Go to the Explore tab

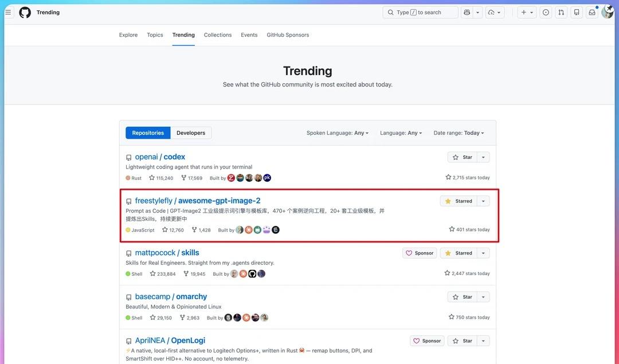click(x=128, y=35)
